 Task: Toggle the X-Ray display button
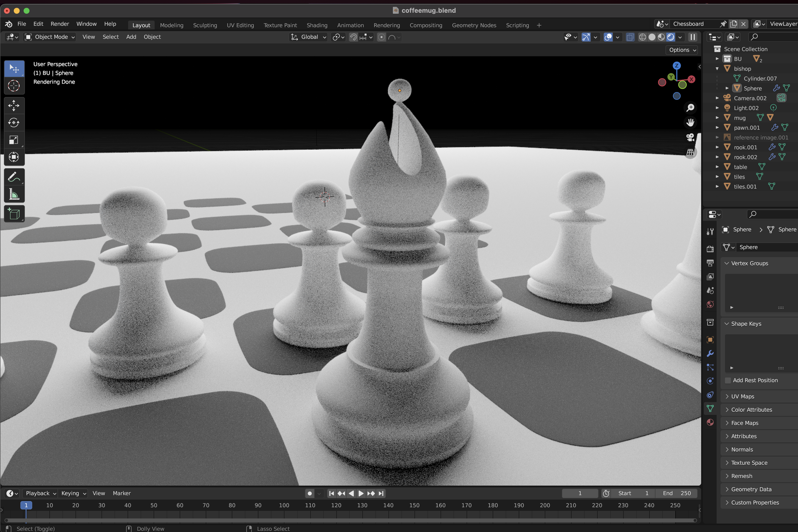[630, 37]
